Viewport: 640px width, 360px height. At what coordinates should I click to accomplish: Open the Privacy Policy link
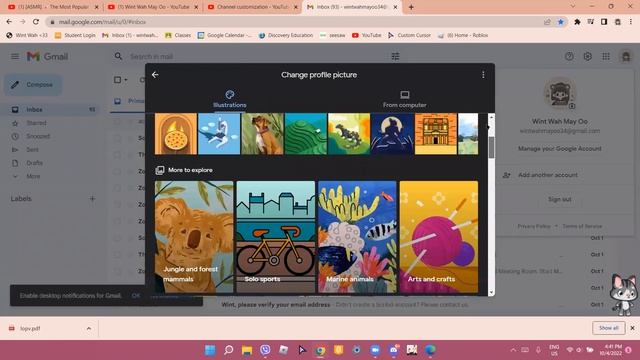[534, 226]
